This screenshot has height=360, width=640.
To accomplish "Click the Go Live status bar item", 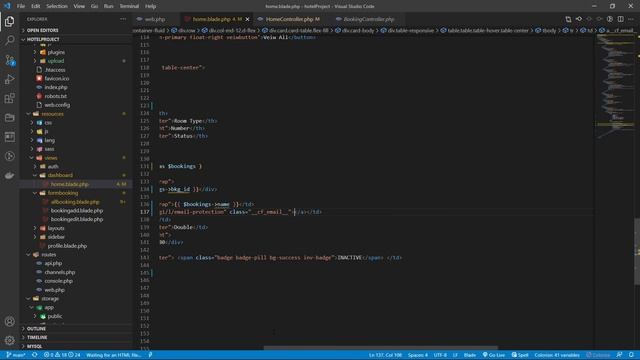I will pyautogui.click(x=494, y=355).
